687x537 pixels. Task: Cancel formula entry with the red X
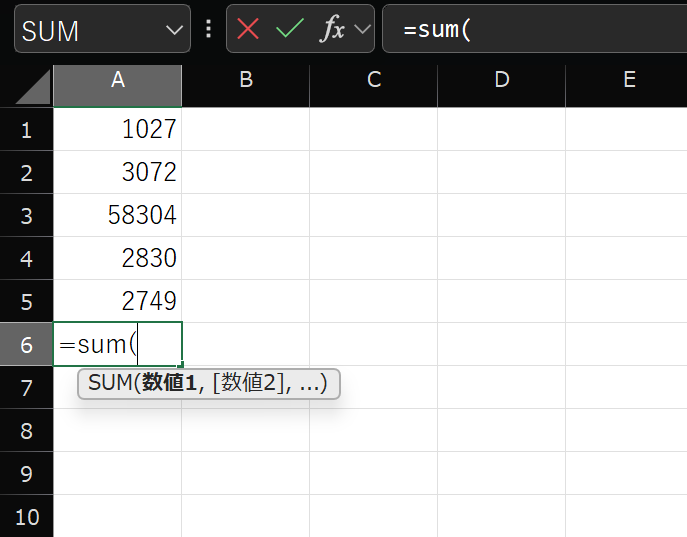tap(248, 29)
